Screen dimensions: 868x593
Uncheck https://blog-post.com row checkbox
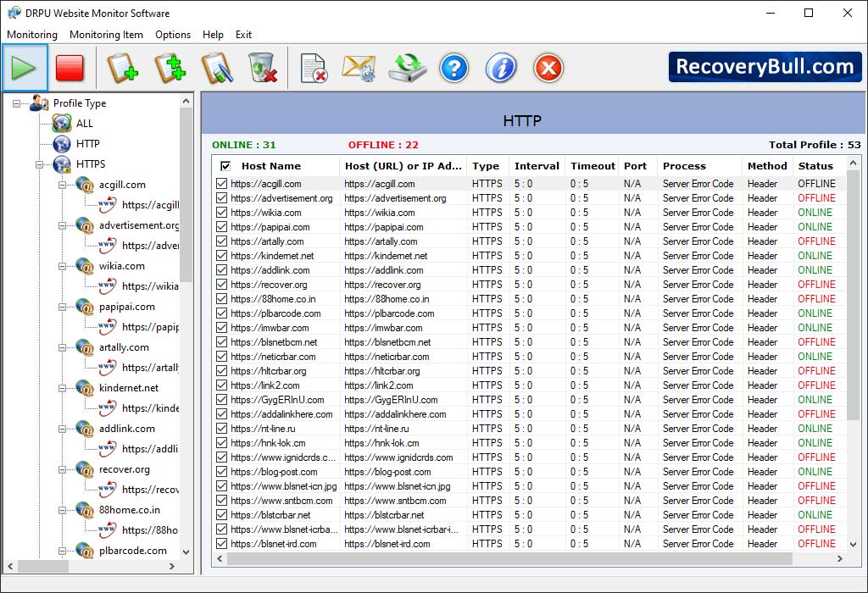pos(222,472)
